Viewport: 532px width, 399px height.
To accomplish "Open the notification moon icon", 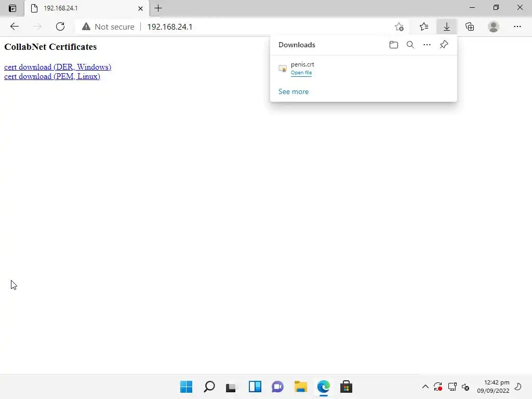I will coord(518,387).
